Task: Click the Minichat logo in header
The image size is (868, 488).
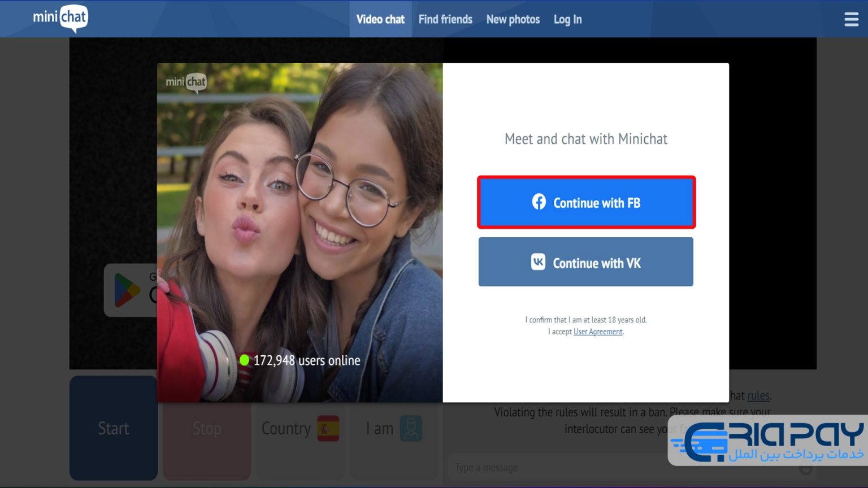Action: (x=60, y=18)
